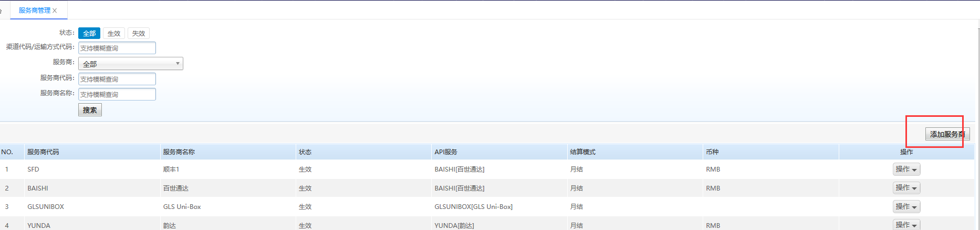Screen dimensions: 980x230
Task: Focus the 服务商代码 search field
Action: pyautogui.click(x=117, y=79)
